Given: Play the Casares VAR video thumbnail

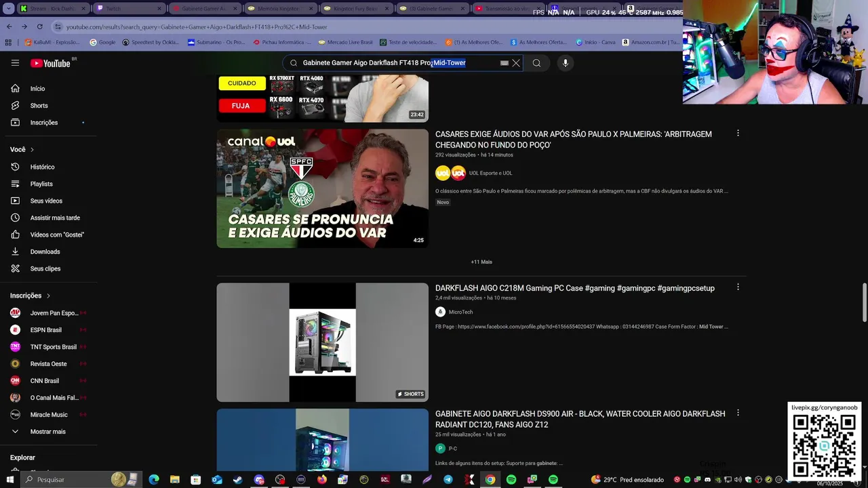Looking at the screenshot, I should coord(322,188).
